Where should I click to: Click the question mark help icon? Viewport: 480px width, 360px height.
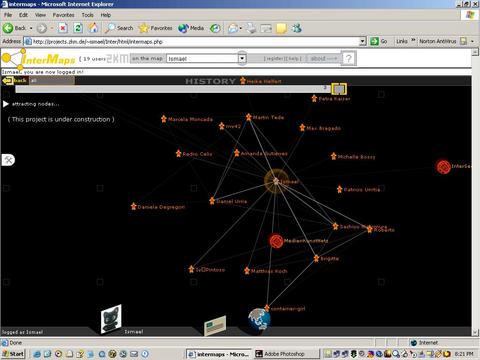point(348,59)
